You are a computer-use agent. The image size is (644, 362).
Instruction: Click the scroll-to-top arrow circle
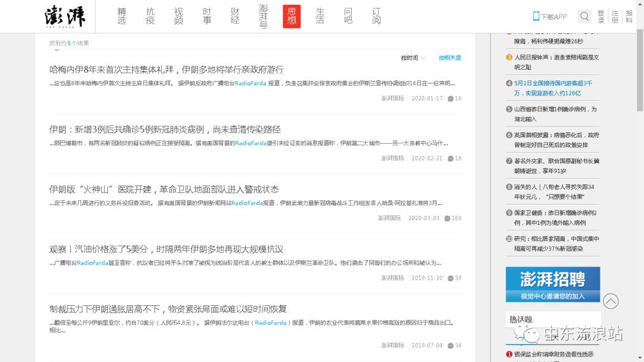point(611,301)
